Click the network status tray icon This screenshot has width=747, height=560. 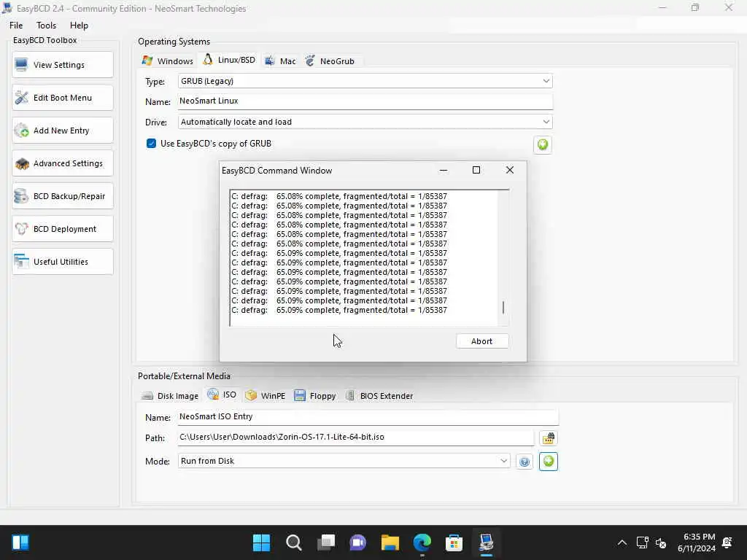(x=642, y=542)
